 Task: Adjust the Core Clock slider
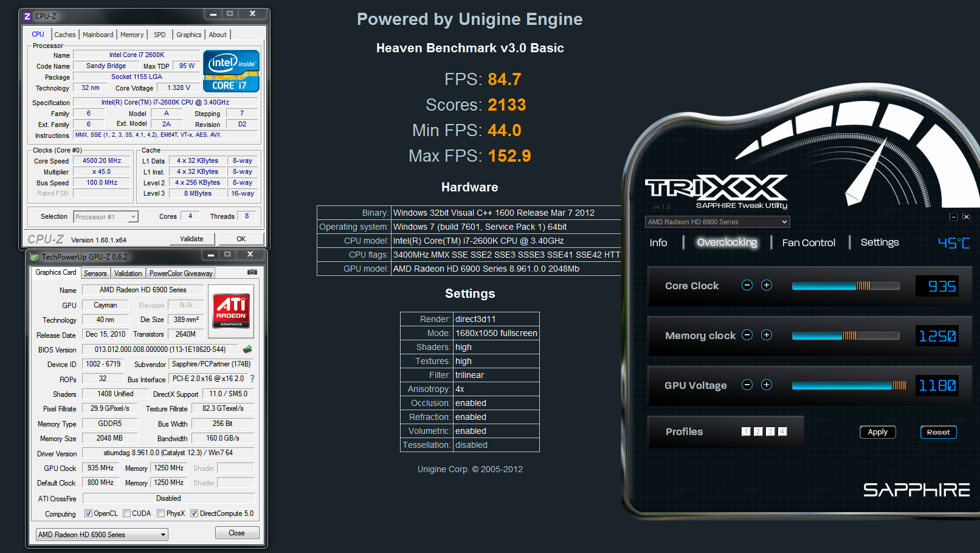point(863,286)
